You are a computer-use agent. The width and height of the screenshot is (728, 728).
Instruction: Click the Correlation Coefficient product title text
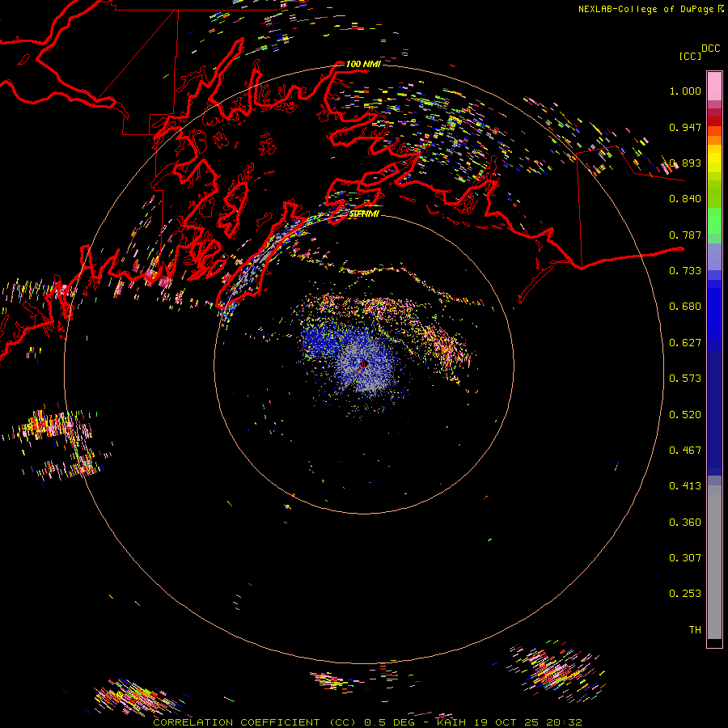click(255, 722)
